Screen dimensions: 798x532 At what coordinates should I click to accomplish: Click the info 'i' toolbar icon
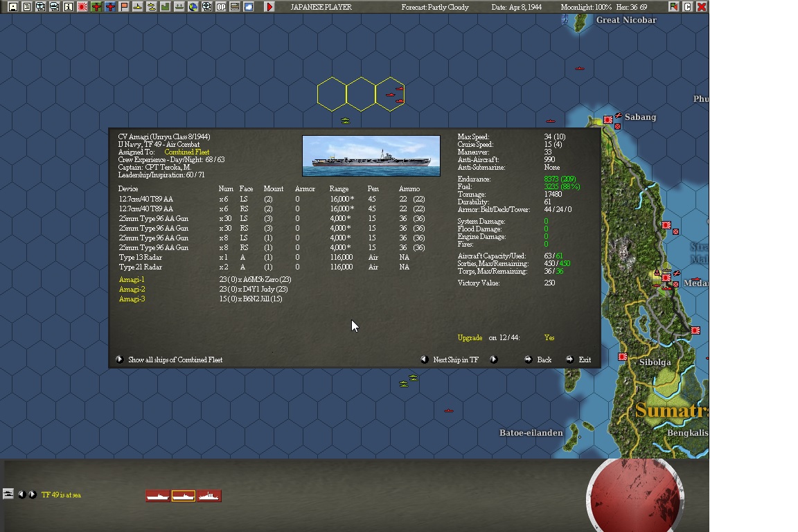coord(68,7)
